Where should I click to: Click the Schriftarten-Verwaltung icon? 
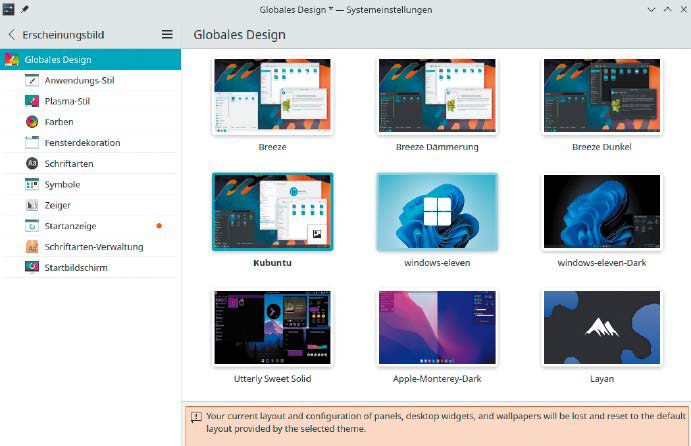tap(32, 246)
